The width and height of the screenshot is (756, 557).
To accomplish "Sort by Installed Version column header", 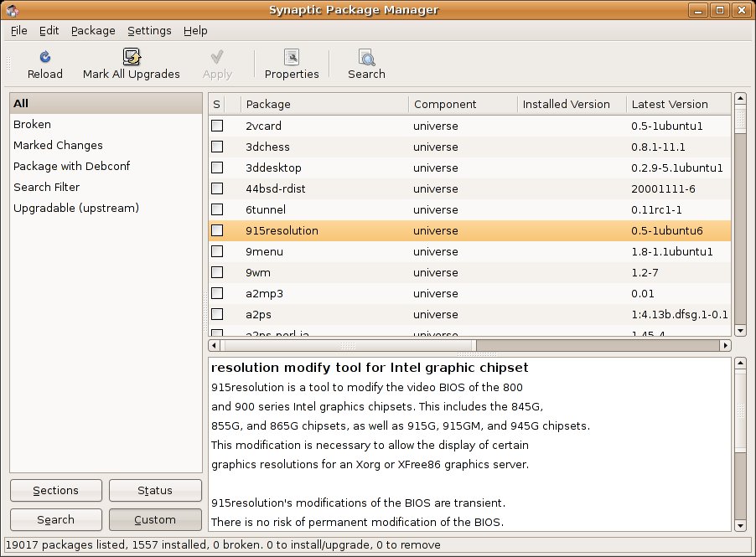I will (572, 104).
